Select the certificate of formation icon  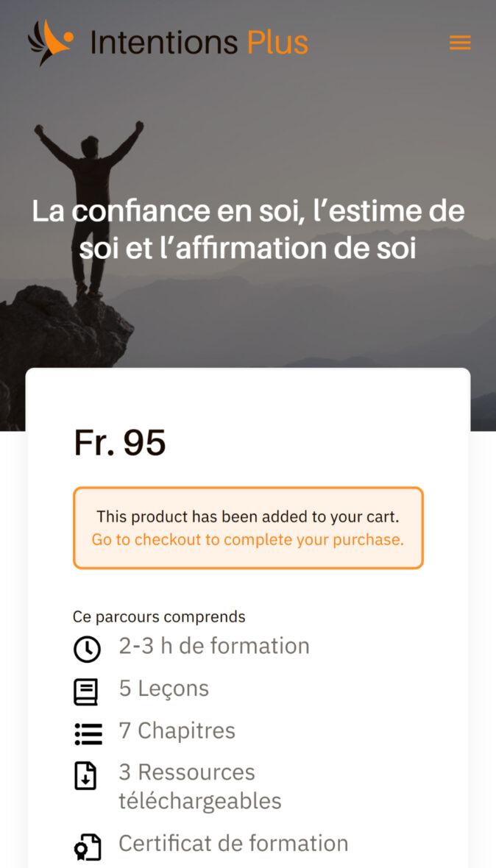tap(87, 847)
